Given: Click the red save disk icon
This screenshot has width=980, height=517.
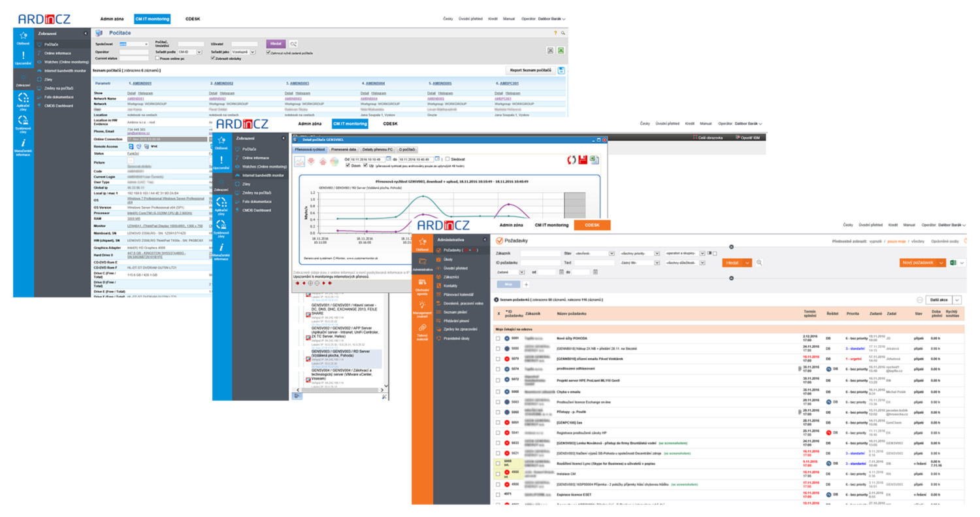Looking at the screenshot, I should [x=583, y=159].
